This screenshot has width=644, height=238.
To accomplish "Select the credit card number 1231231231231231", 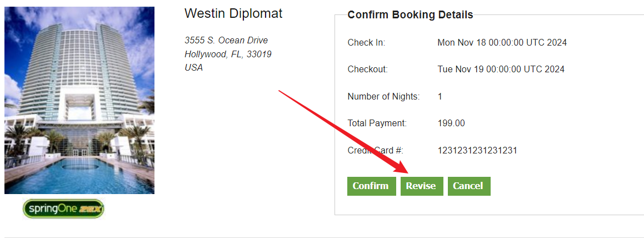I will point(477,151).
